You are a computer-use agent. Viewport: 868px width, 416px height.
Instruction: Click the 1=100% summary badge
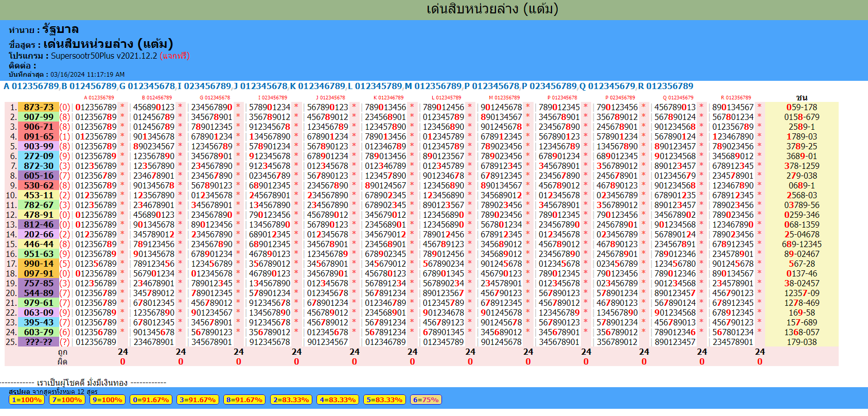27,400
